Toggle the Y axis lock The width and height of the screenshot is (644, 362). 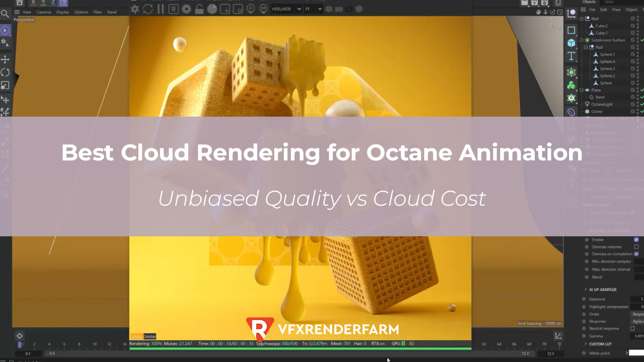pyautogui.click(x=43, y=2)
